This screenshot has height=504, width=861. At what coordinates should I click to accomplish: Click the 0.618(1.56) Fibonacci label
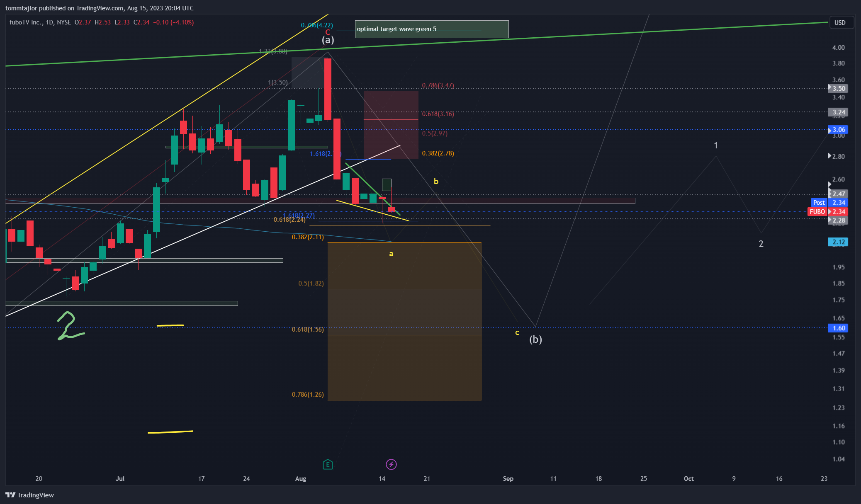308,330
